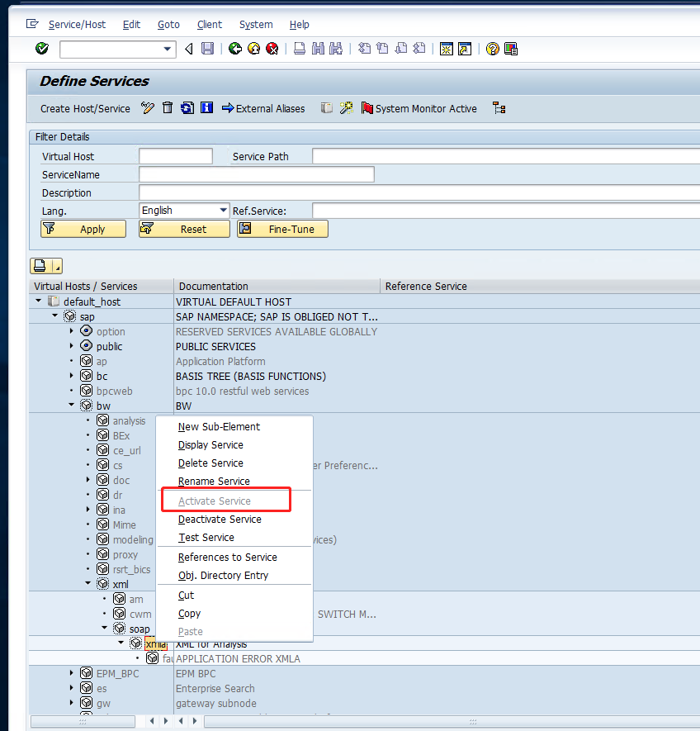The width and height of the screenshot is (700, 731).
Task: Click Create Host/Service
Action: tap(85, 109)
